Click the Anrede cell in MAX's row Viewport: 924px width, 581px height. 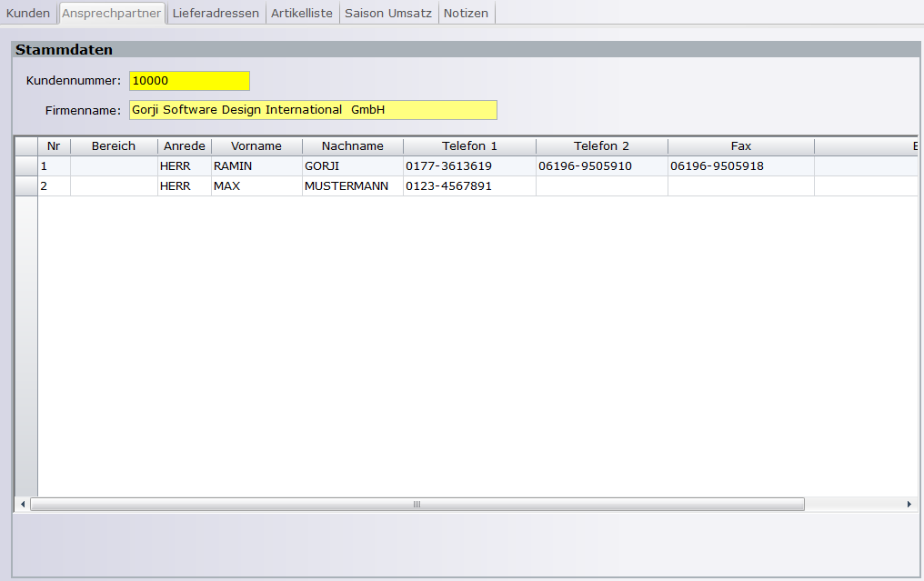(185, 186)
